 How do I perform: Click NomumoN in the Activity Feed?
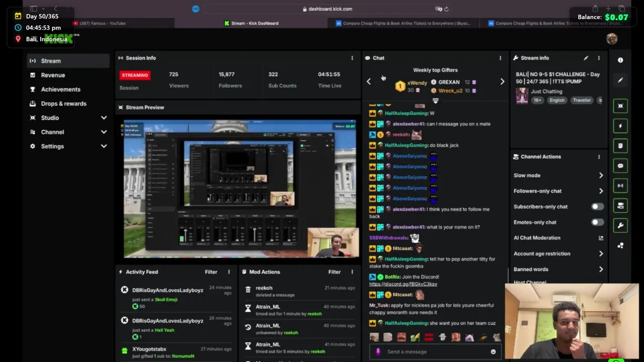(x=183, y=356)
